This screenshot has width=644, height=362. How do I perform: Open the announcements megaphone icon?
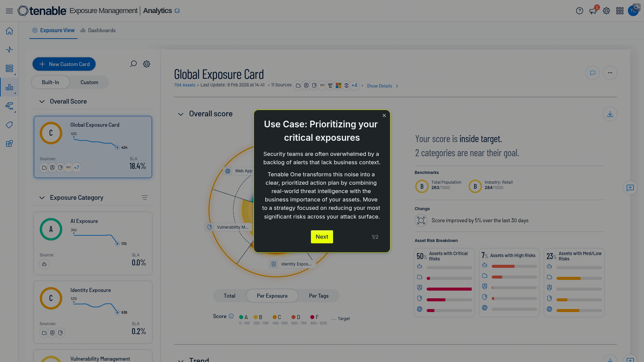click(593, 11)
